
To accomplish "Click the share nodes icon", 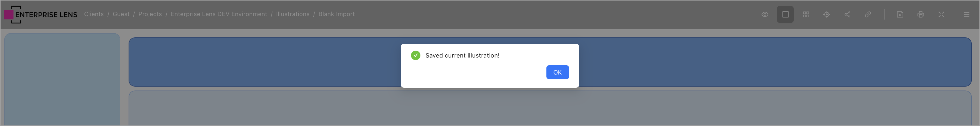I will (847, 14).
